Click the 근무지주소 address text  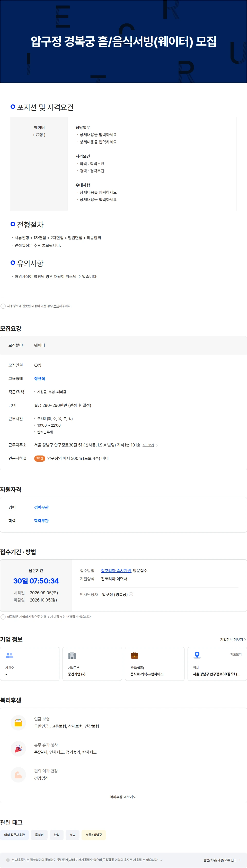click(x=87, y=445)
